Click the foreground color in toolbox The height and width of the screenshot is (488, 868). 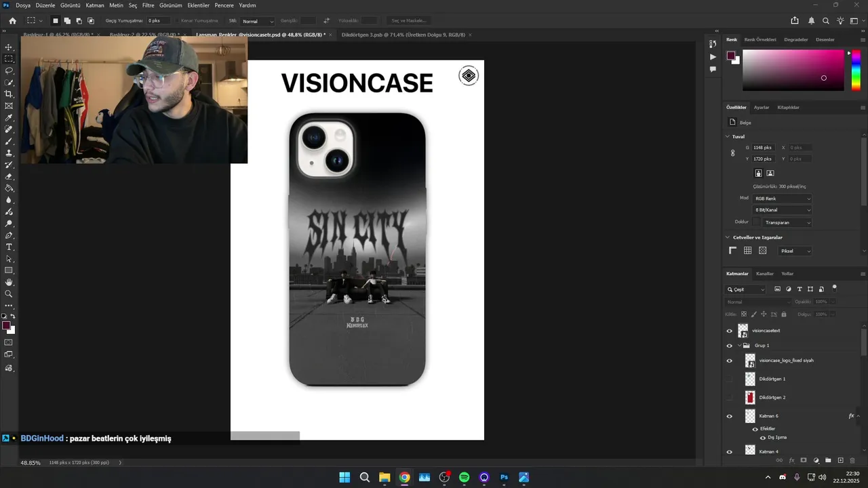pyautogui.click(x=6, y=325)
